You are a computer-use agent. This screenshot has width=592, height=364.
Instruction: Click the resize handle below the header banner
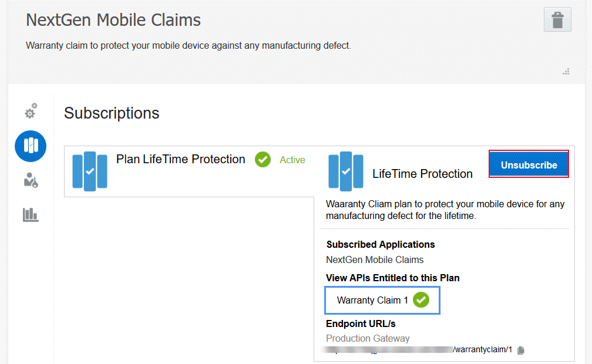point(566,71)
